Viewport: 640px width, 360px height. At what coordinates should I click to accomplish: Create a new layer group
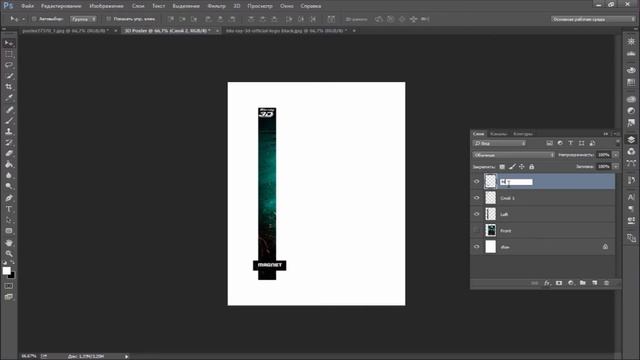[582, 283]
